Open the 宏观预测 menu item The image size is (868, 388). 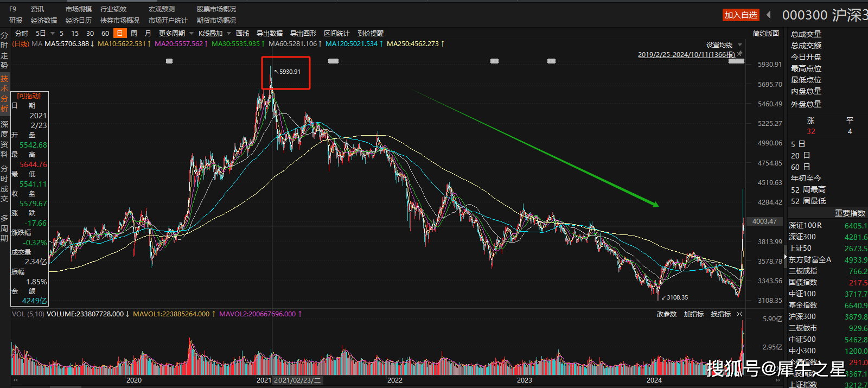pyautogui.click(x=162, y=9)
